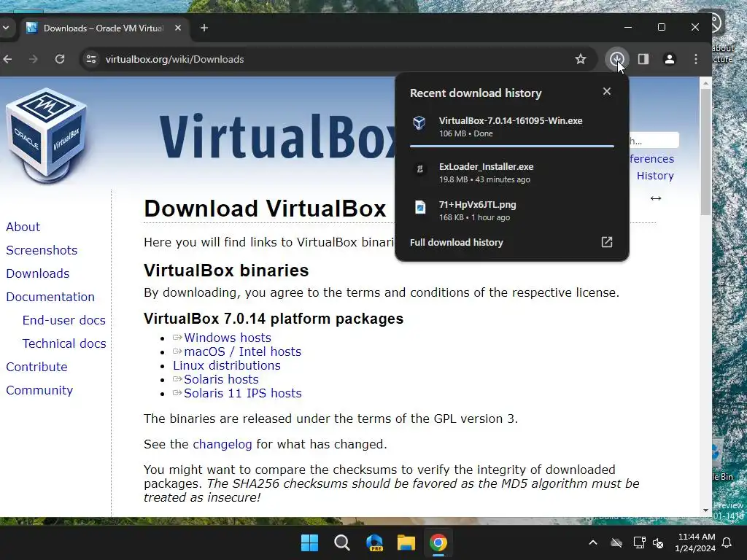Bookmark this page with the star icon
The width and height of the screenshot is (747, 560).
tap(580, 59)
